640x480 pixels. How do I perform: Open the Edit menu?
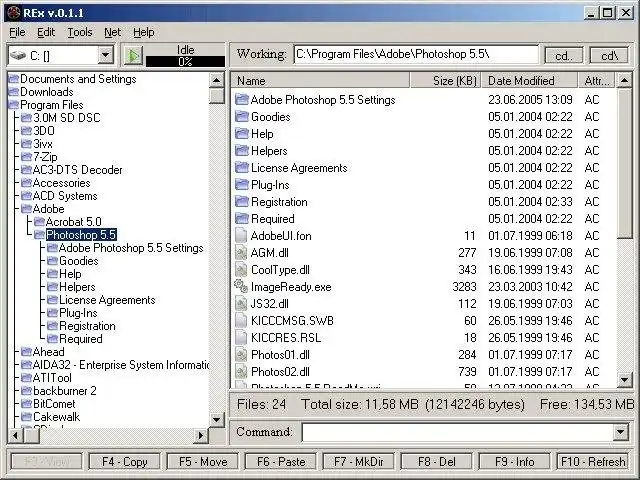point(46,32)
